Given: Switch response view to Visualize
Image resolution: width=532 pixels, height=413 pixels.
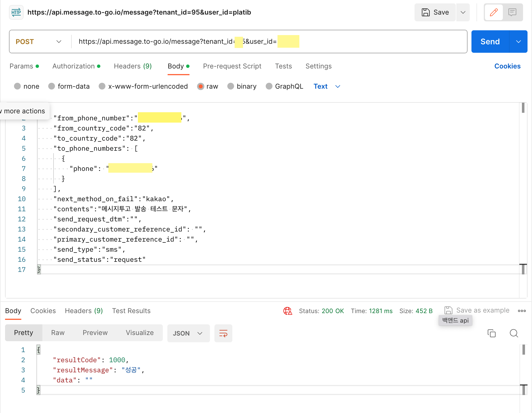Looking at the screenshot, I should pos(140,333).
